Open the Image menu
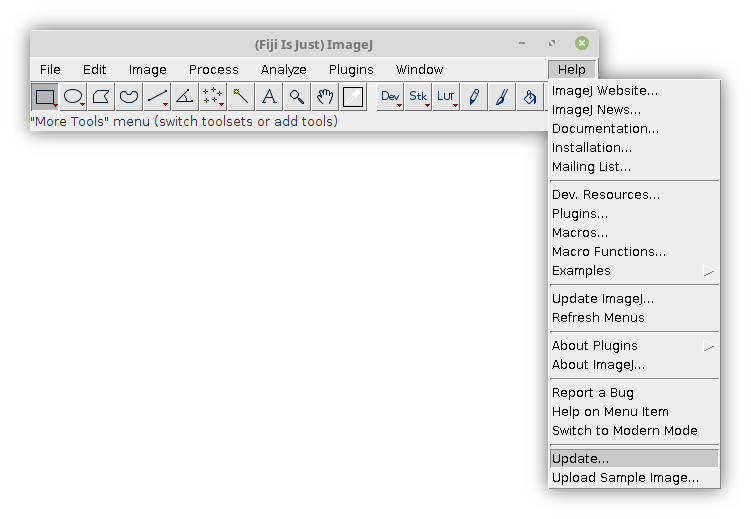 click(148, 69)
